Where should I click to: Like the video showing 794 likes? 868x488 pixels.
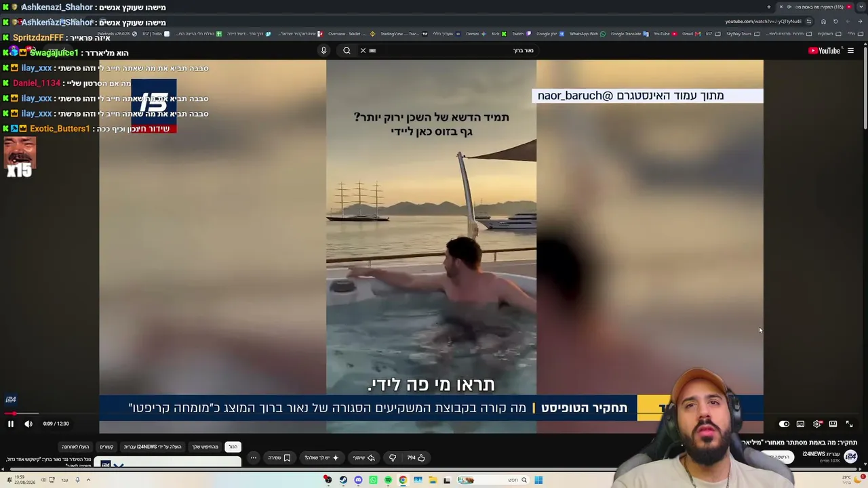pyautogui.click(x=416, y=457)
